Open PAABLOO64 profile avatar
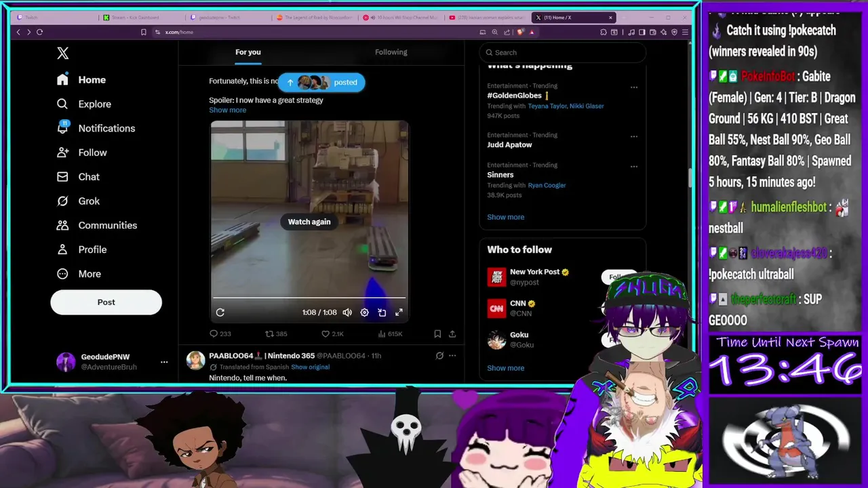The width and height of the screenshot is (868, 488). 196,360
